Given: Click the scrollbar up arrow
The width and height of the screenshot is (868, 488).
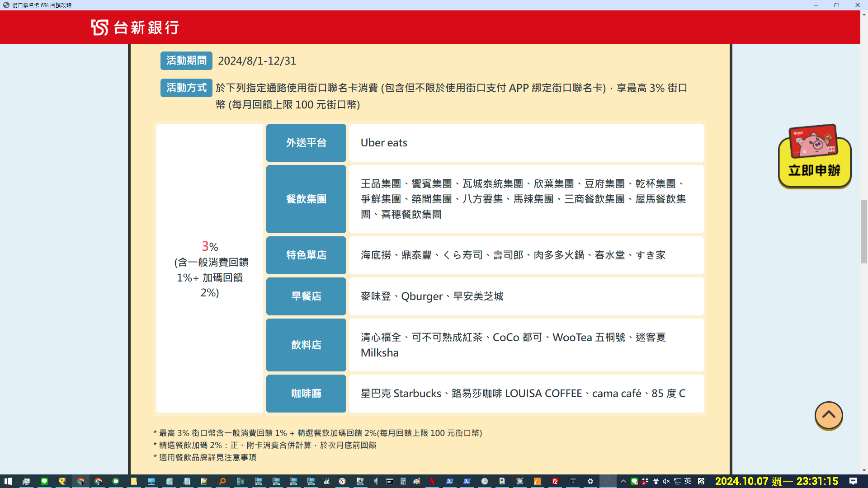Looking at the screenshot, I should click(x=864, y=14).
